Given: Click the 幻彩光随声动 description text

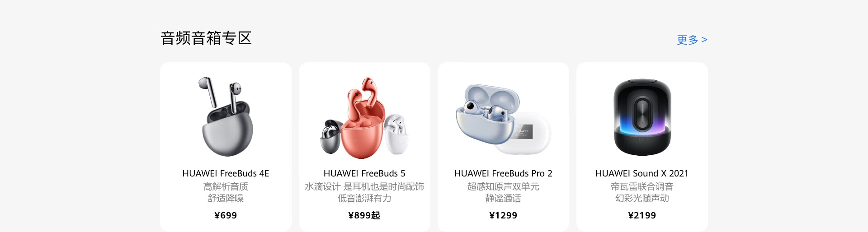Looking at the screenshot, I should 642,198.
